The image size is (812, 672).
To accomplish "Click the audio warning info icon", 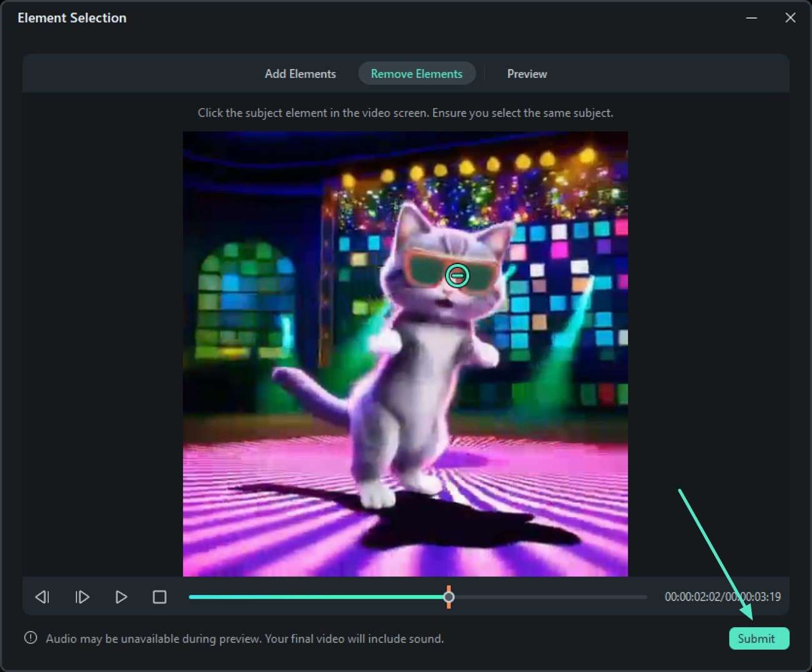I will click(31, 638).
